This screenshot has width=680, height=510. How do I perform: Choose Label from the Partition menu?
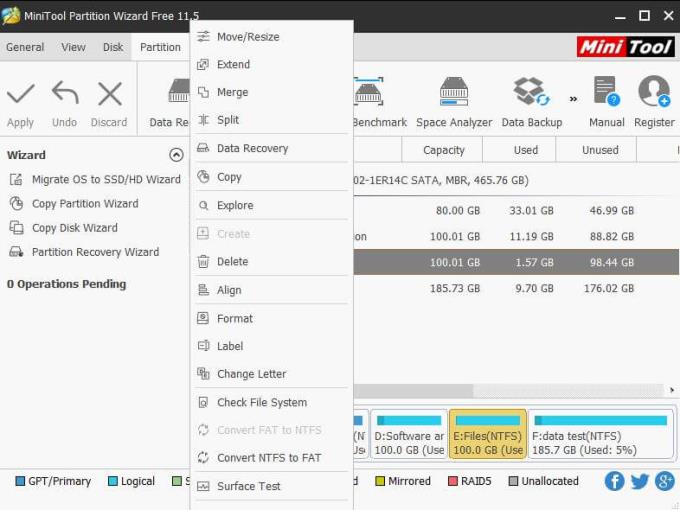click(271, 346)
